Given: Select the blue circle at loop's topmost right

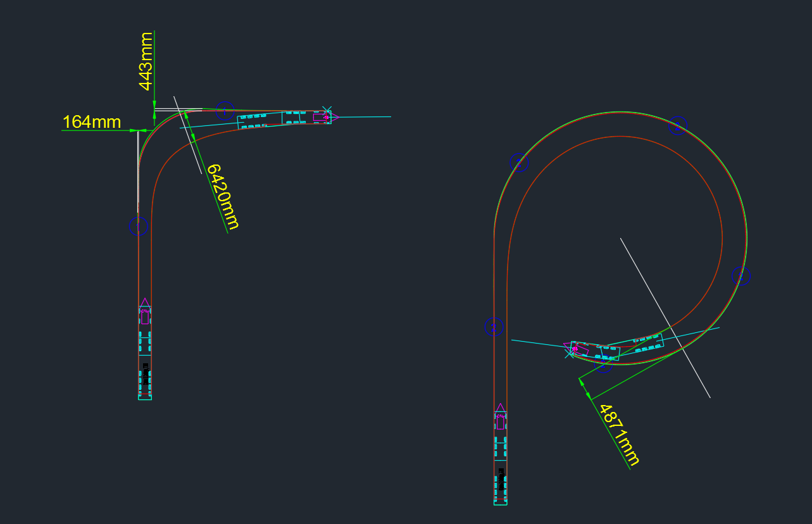Looking at the screenshot, I should [x=678, y=125].
